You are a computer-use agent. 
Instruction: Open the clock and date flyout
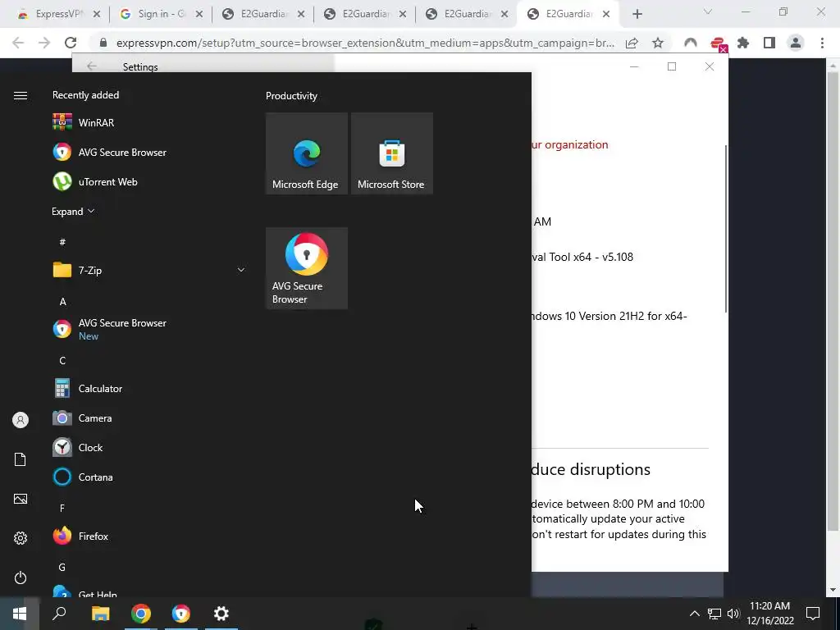pyautogui.click(x=769, y=614)
